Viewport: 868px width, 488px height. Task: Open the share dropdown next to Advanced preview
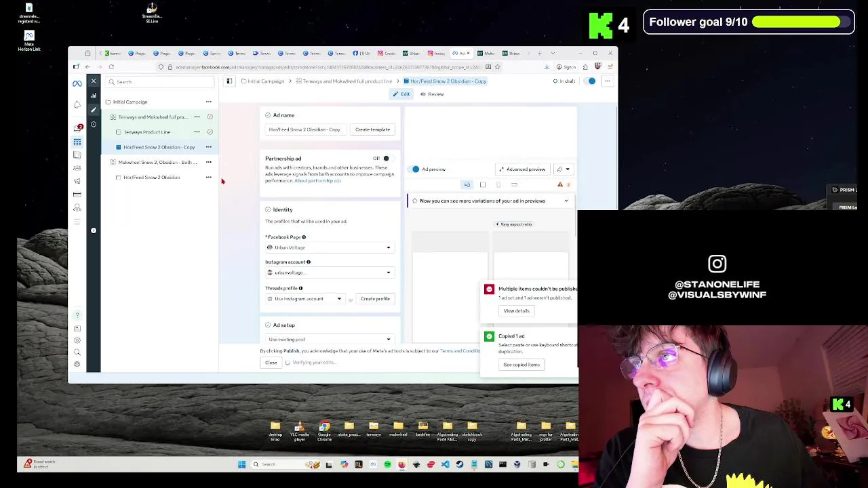(564, 169)
